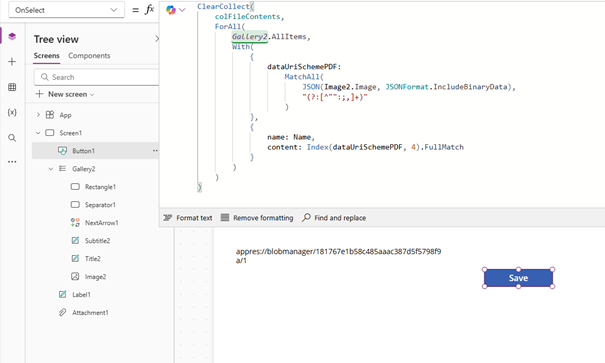Click the Screen1 screen icon

coord(50,133)
